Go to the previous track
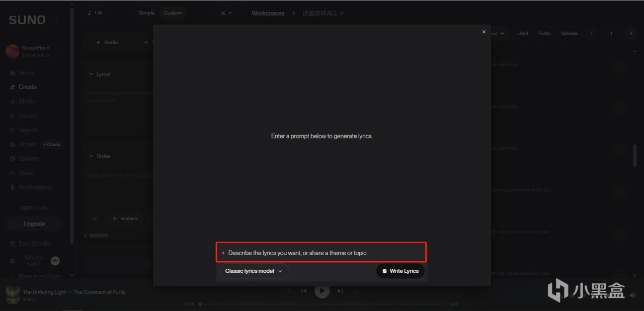This screenshot has width=644, height=311. [304, 290]
